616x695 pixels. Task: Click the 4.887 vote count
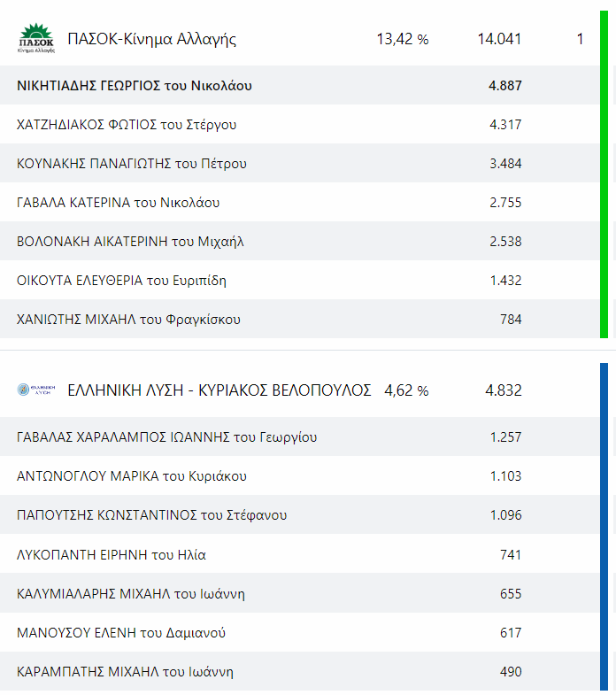[505, 86]
